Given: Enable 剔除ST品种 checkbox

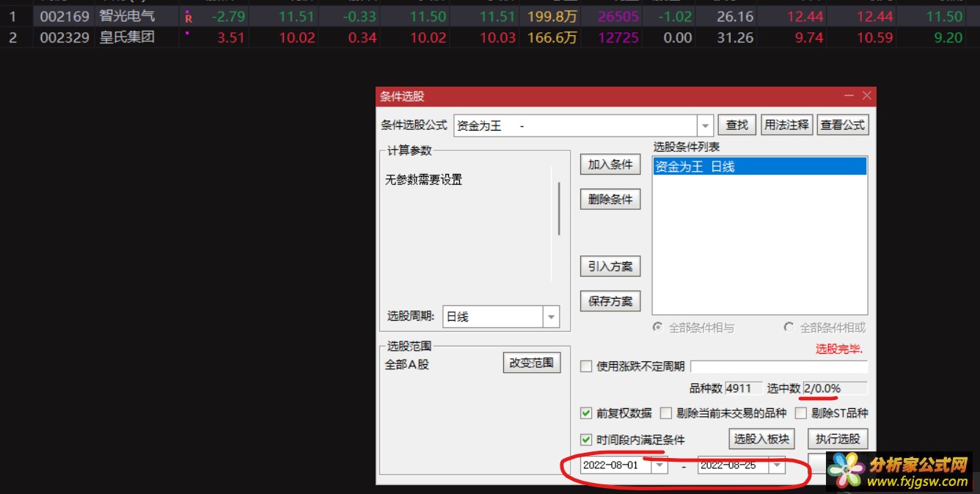Looking at the screenshot, I should 801,413.
